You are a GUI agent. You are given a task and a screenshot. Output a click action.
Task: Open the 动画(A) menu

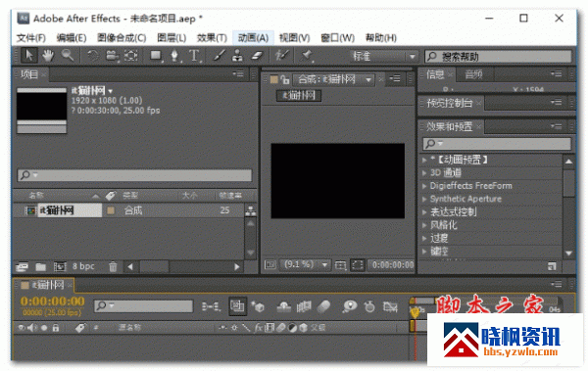[x=253, y=38]
